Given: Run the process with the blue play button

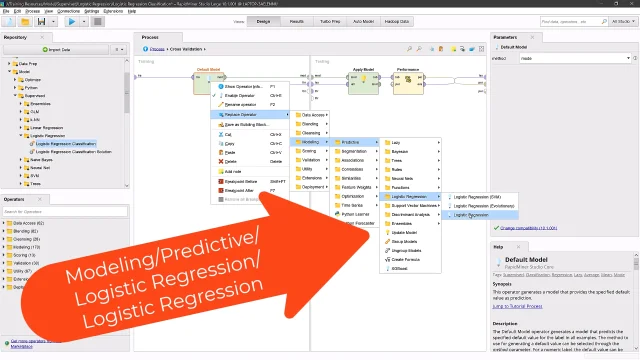Looking at the screenshot, I should click(x=72, y=22).
